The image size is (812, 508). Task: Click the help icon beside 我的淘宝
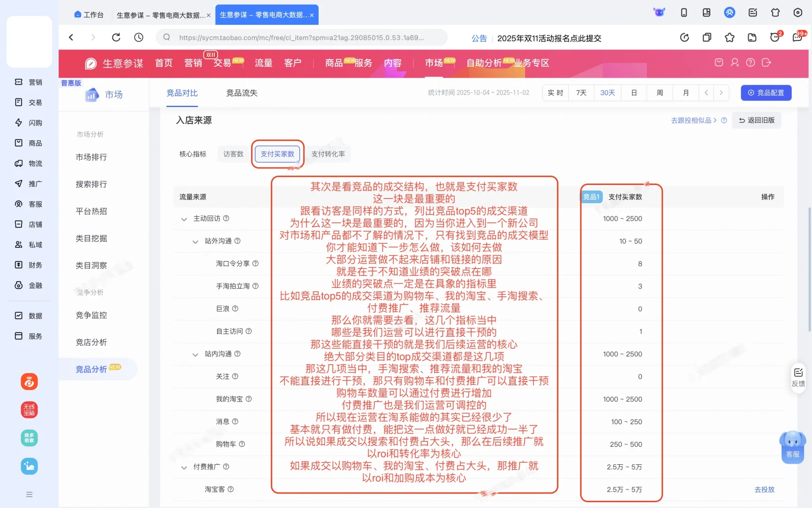[x=249, y=399]
